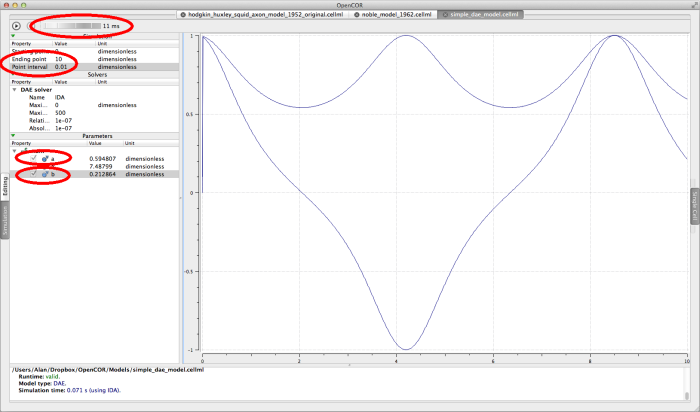700x412 pixels.
Task: Click the blue variable icon for b
Action: 43,174
